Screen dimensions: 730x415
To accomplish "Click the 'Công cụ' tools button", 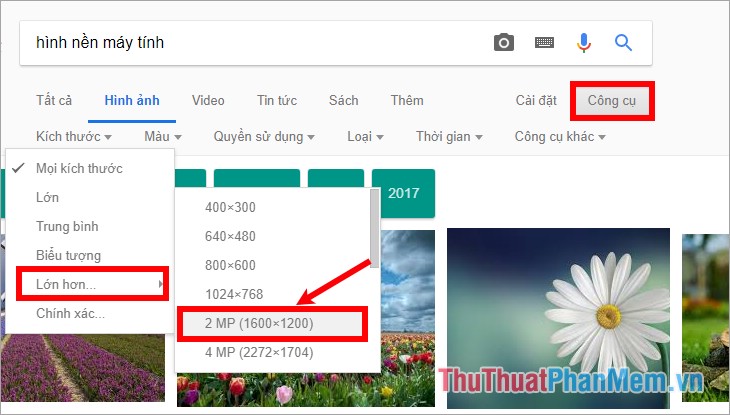I will [612, 101].
